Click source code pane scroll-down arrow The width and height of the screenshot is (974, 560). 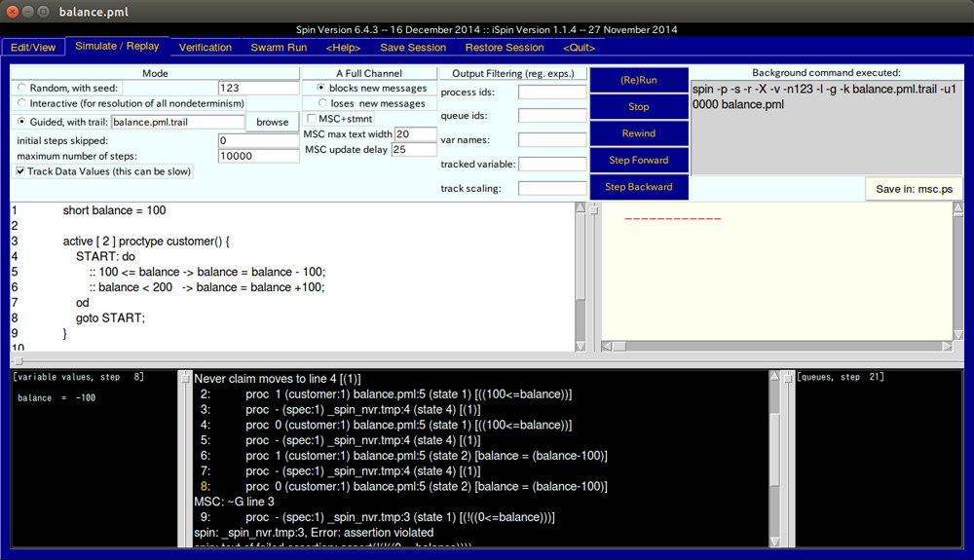click(x=581, y=347)
